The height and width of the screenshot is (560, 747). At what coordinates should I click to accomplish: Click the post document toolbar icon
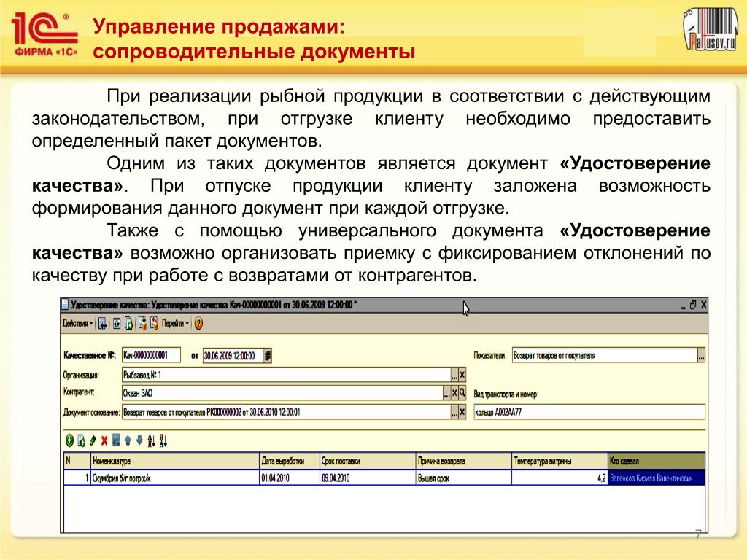(x=142, y=323)
